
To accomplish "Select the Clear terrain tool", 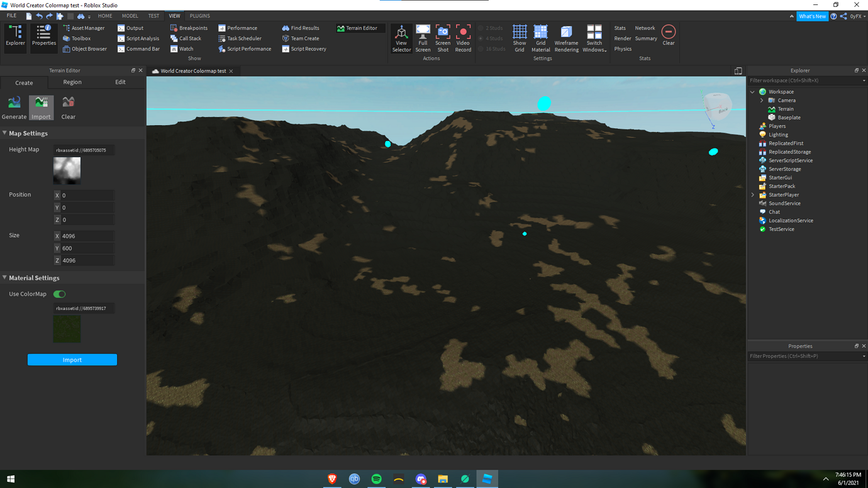I will [x=67, y=107].
